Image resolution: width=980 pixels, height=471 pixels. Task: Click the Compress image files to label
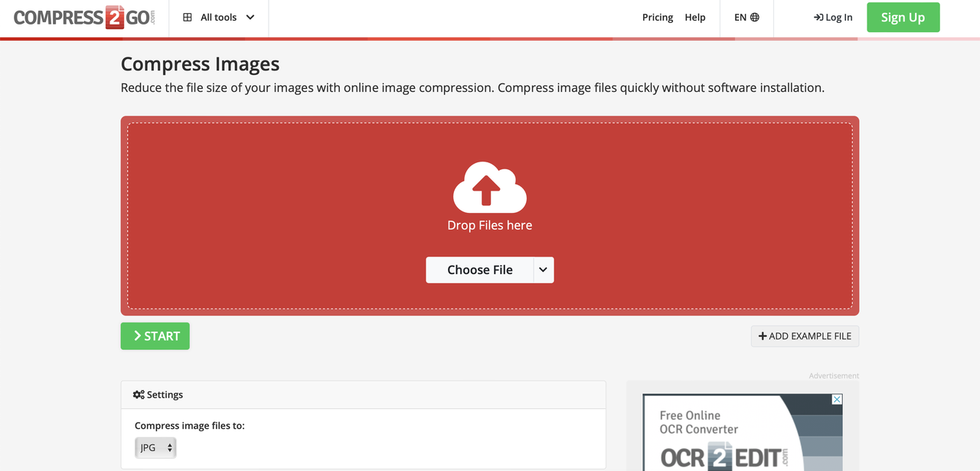pyautogui.click(x=190, y=425)
